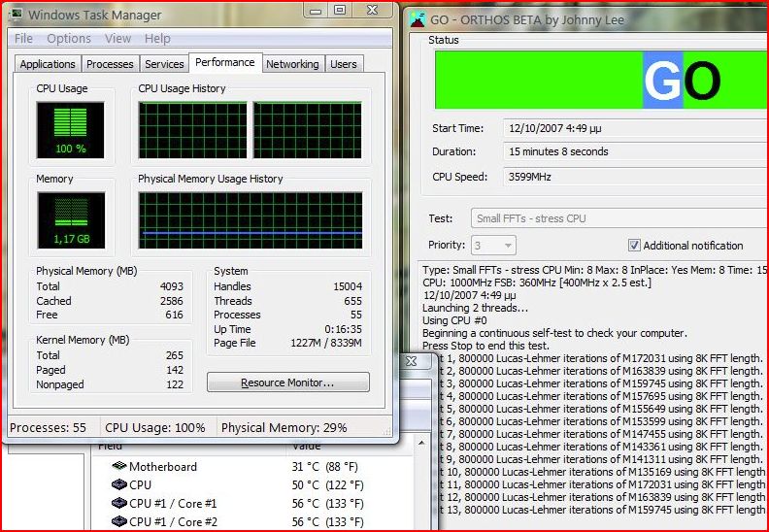The image size is (769, 532).
Task: Switch to the Applications tab
Action: (48, 64)
